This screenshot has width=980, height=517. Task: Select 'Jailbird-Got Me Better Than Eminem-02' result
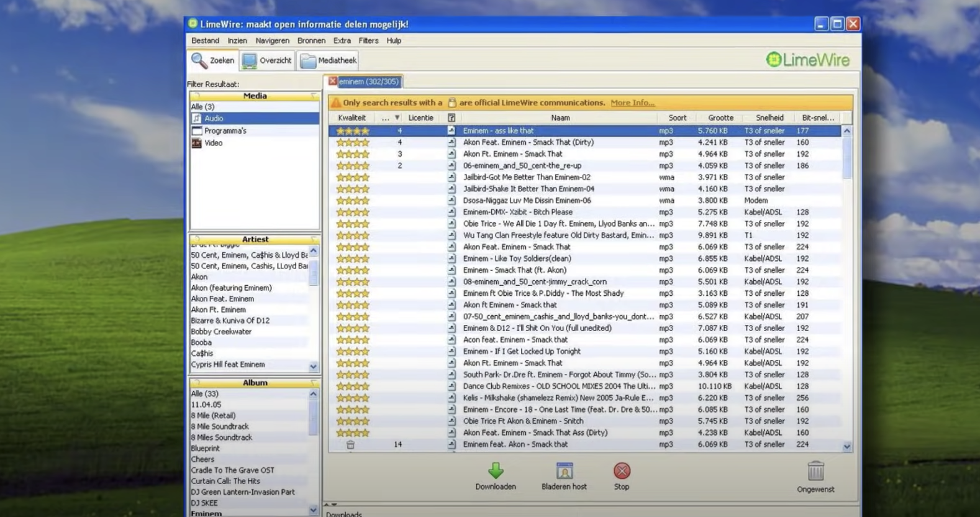[584, 177]
